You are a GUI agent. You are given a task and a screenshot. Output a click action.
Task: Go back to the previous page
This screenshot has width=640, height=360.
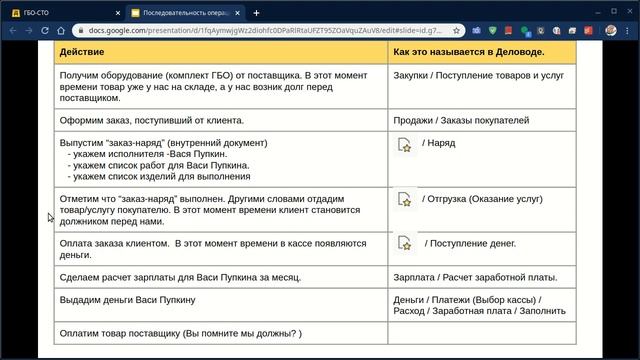click(13, 31)
